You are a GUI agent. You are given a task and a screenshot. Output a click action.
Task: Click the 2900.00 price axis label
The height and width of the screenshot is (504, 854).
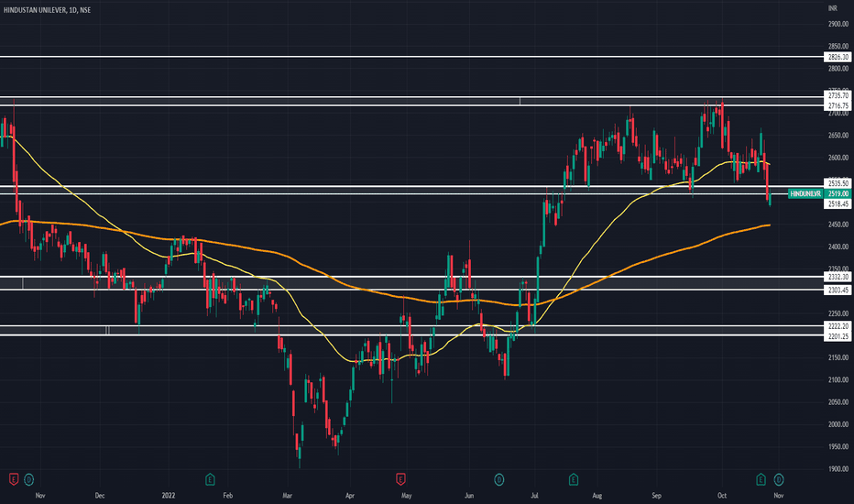tap(838, 24)
